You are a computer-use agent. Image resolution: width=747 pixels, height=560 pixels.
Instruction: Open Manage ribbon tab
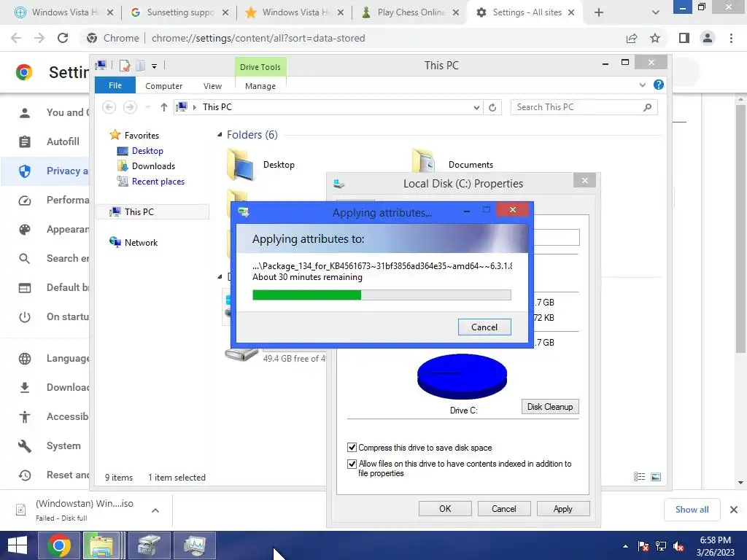click(x=260, y=86)
